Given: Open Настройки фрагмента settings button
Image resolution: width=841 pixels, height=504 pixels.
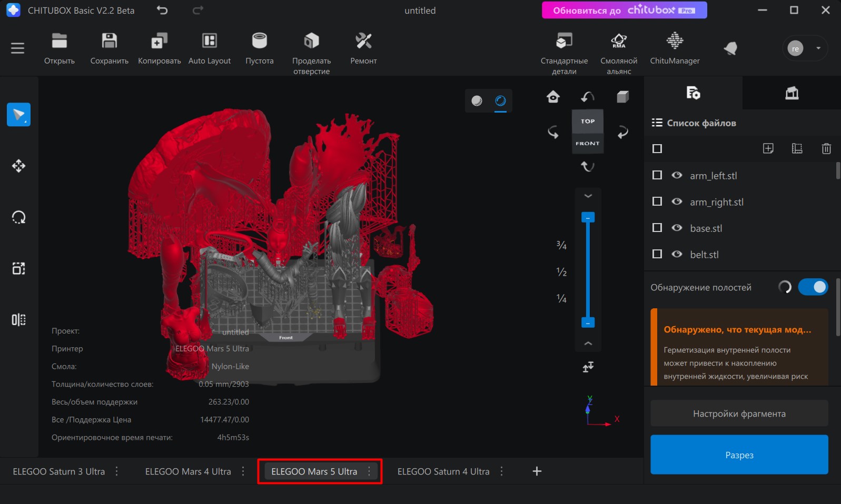Looking at the screenshot, I should 739,414.
